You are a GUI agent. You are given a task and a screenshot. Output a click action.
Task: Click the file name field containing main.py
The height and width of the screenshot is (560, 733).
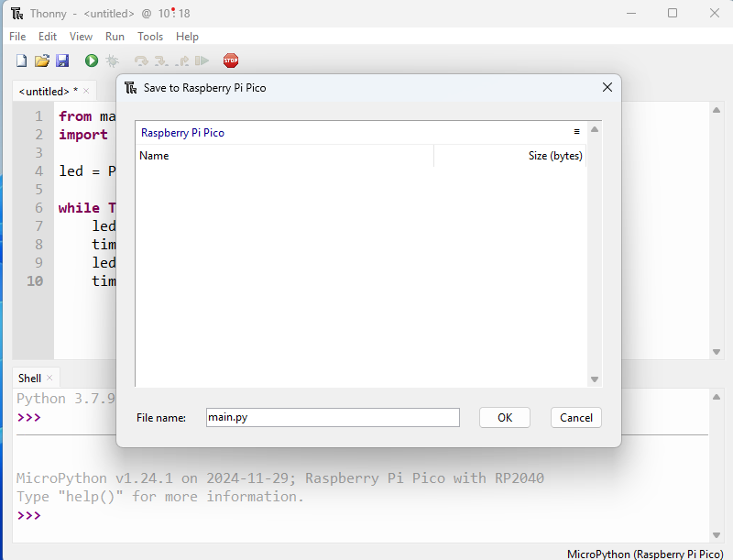(332, 417)
